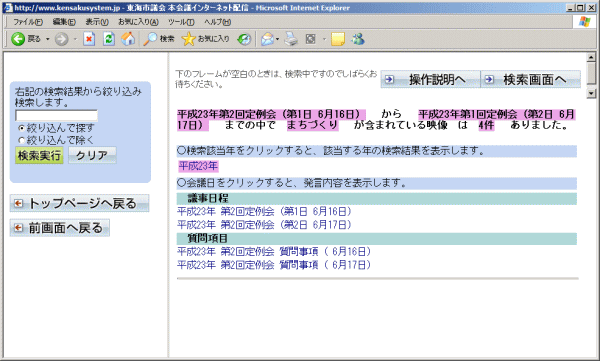
Task: Click the yellow note toolbar icon
Action: click(x=338, y=39)
